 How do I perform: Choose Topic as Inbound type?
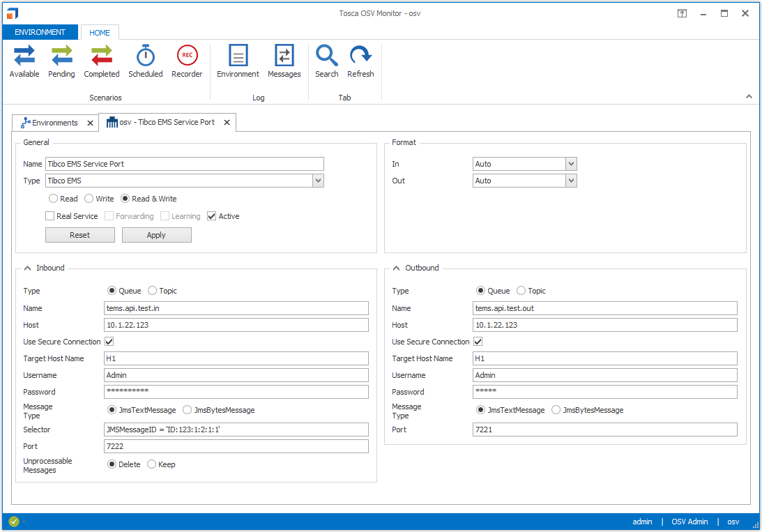tap(153, 291)
